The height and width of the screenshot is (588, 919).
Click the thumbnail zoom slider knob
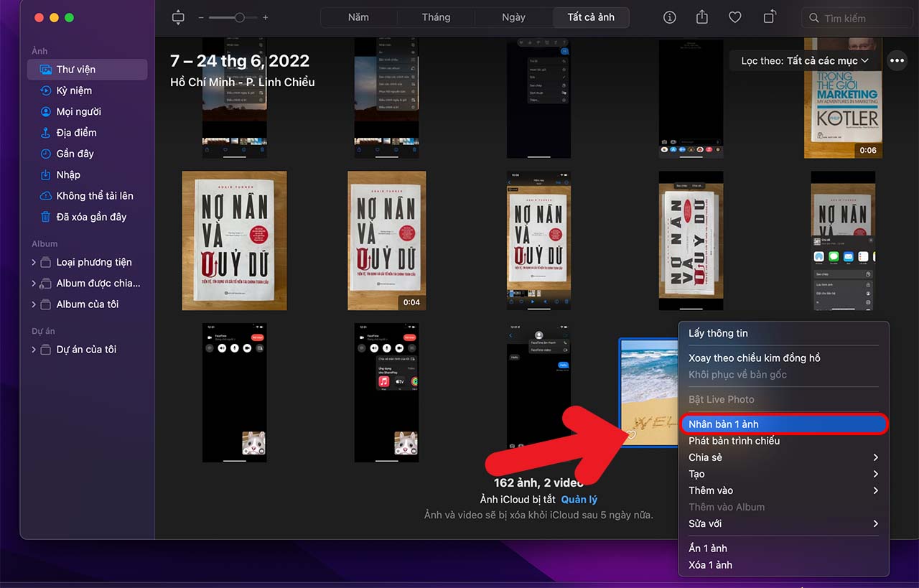tap(239, 18)
